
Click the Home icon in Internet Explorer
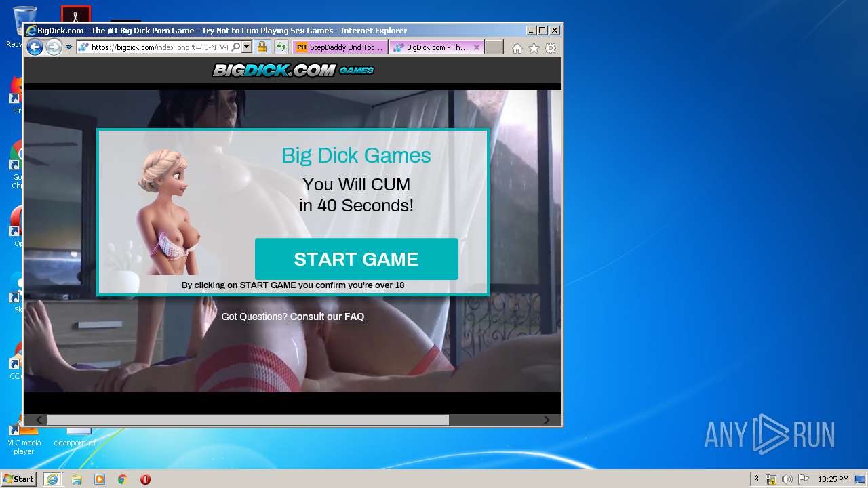tap(517, 48)
